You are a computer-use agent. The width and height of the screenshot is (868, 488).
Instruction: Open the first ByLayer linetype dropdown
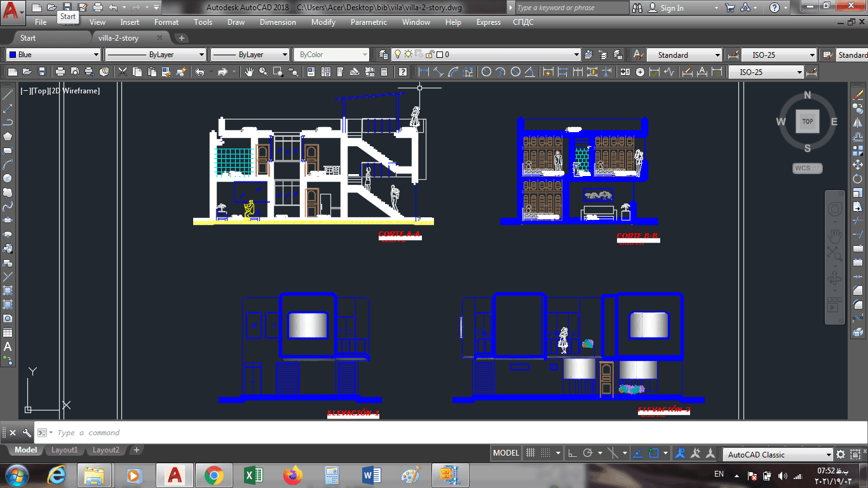click(x=156, y=55)
